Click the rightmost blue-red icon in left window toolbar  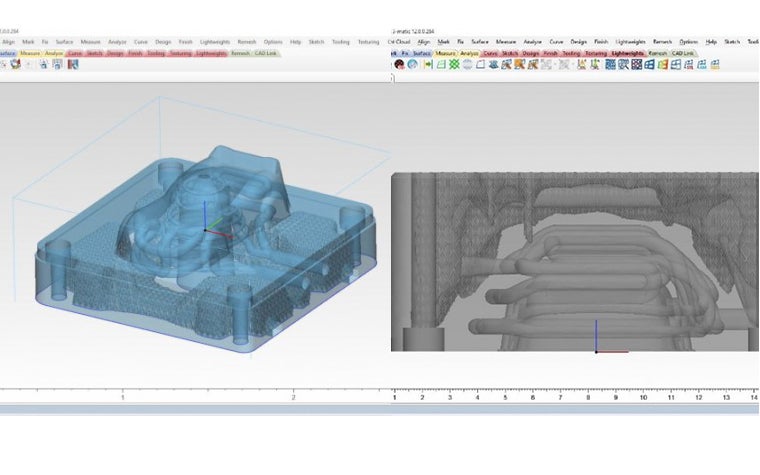pos(72,64)
